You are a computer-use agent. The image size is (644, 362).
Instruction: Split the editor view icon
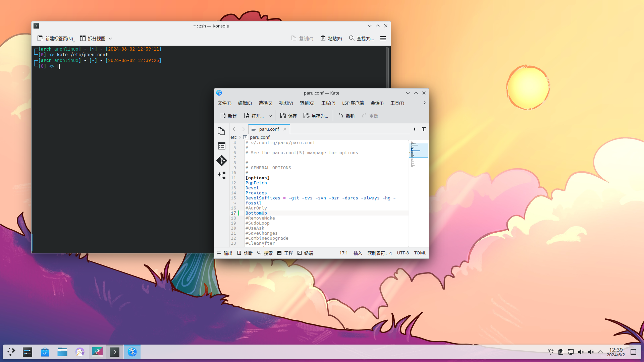424,129
